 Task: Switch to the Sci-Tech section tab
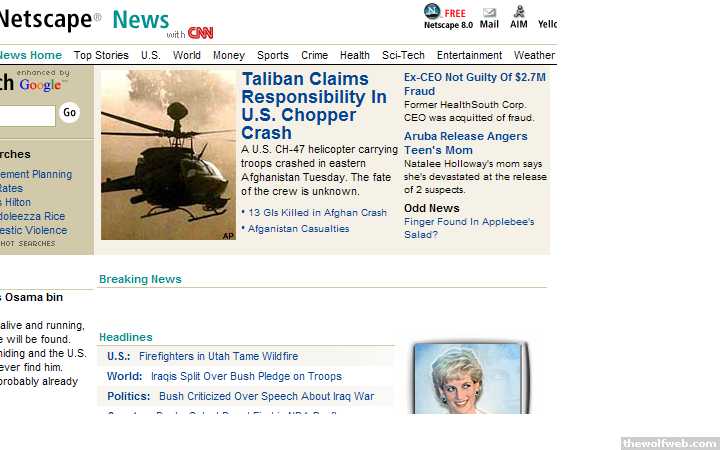(x=403, y=55)
